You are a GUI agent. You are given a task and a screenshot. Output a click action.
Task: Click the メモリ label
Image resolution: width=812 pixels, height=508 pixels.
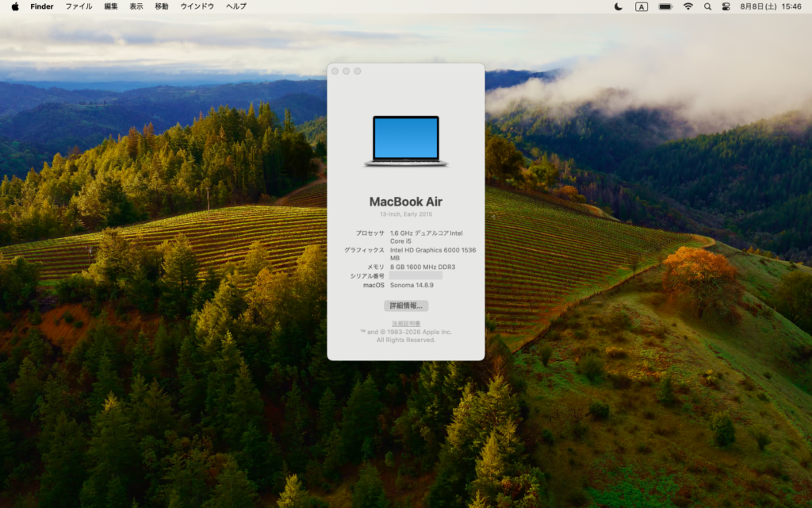point(376,267)
